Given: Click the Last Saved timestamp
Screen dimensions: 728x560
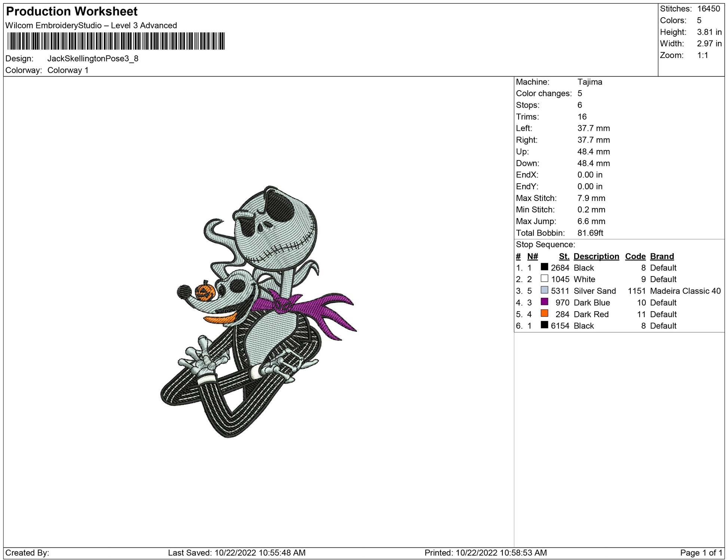Looking at the screenshot, I should [236, 553].
